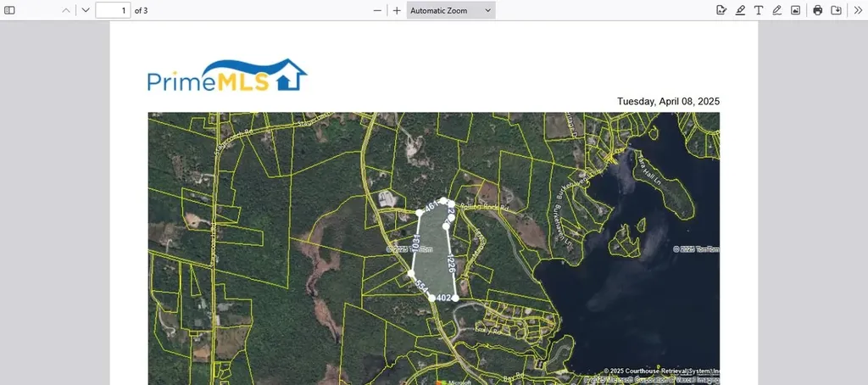Open the add signature tool

click(721, 10)
